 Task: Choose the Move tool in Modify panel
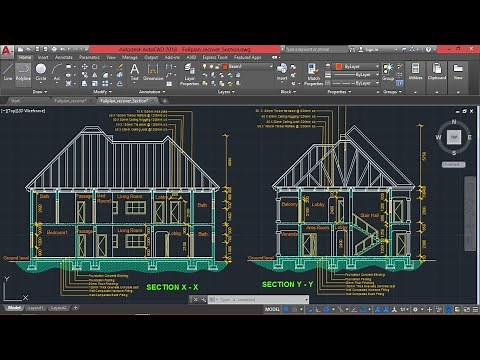84,67
